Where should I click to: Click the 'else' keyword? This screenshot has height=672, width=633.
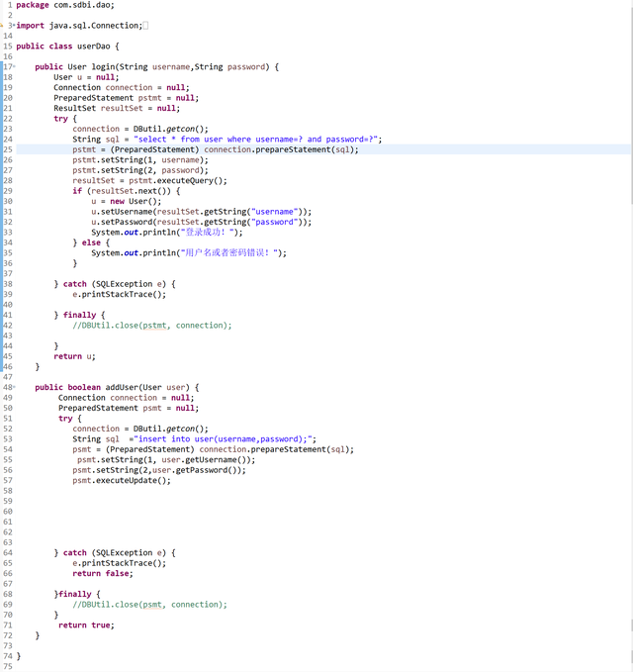(x=91, y=242)
